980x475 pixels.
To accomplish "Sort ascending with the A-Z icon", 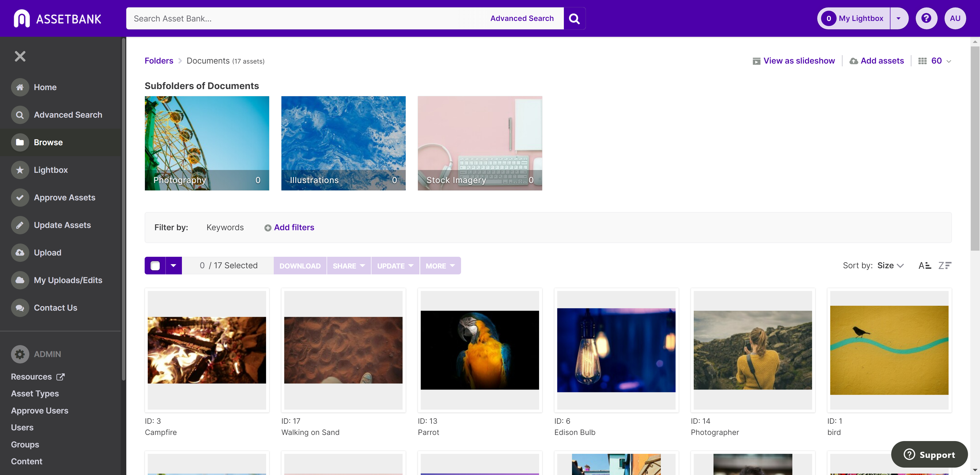I will click(925, 266).
